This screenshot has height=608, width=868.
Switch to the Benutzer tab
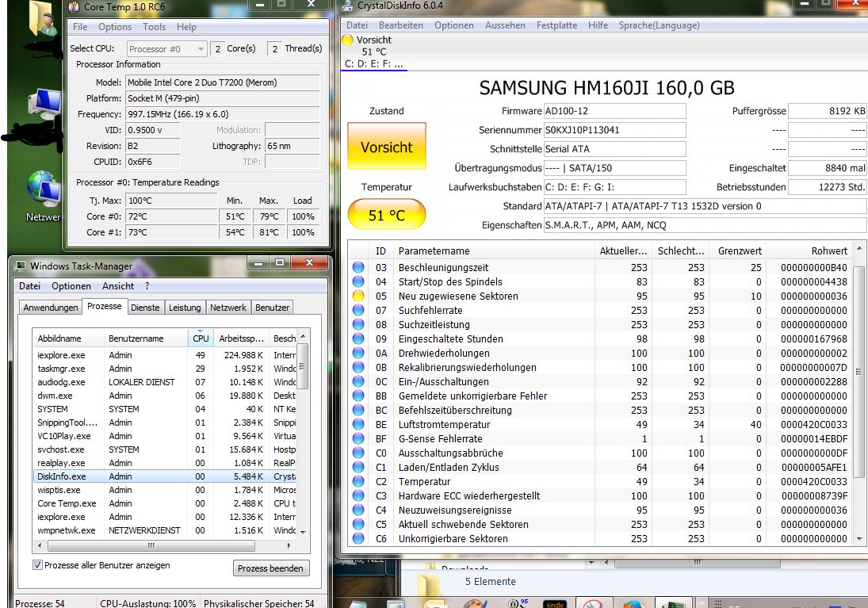272,308
